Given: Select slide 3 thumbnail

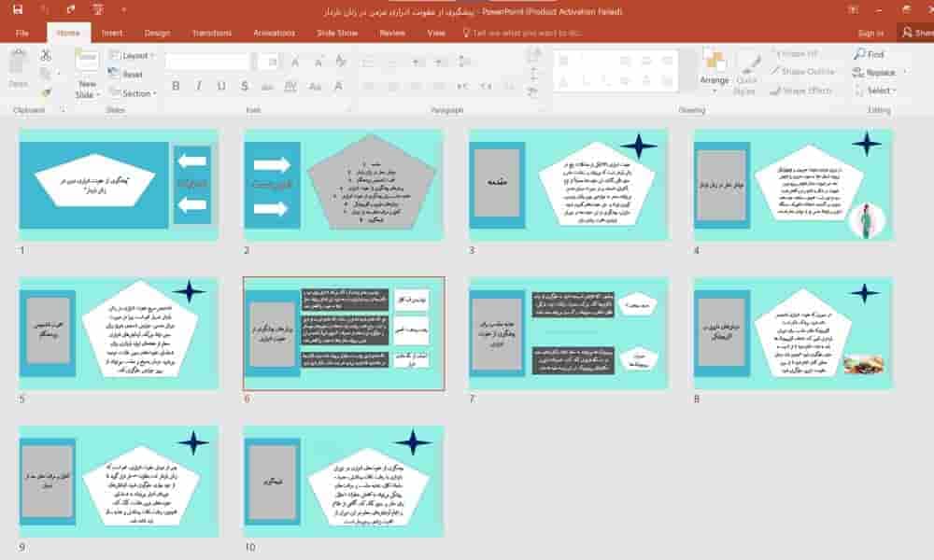Looking at the screenshot, I should (x=569, y=185).
